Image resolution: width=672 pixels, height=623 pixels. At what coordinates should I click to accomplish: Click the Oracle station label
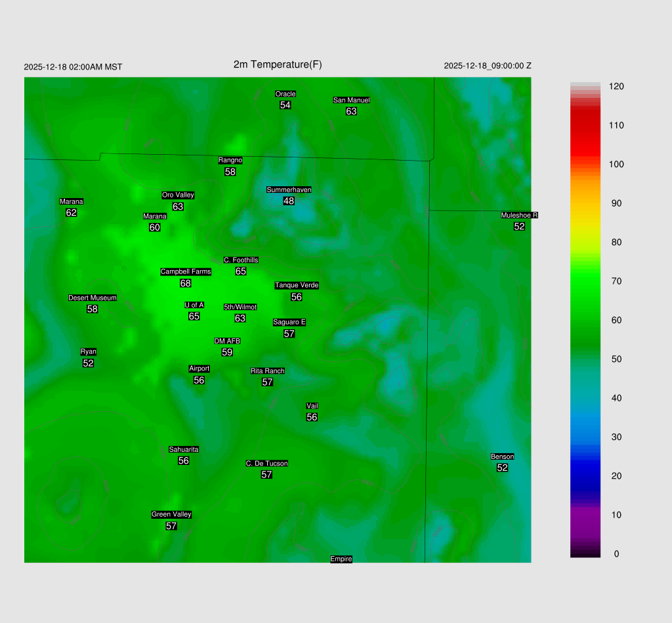click(x=285, y=94)
